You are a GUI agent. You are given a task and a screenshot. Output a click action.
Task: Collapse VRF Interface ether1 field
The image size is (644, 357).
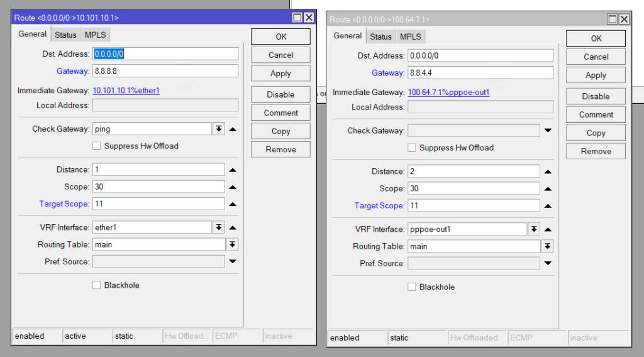[x=233, y=228]
